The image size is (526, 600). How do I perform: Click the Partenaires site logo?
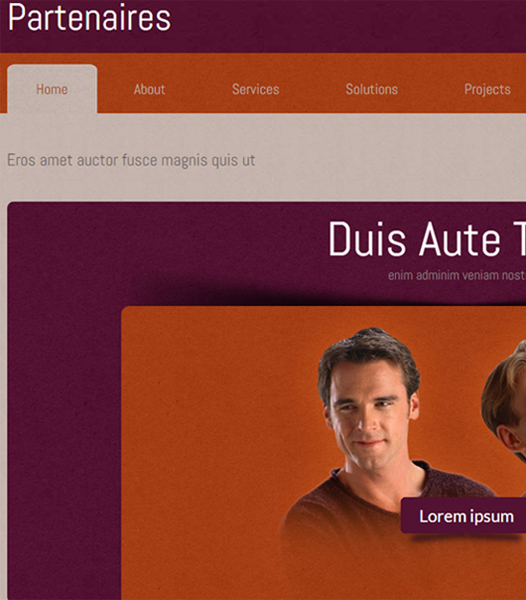90,17
